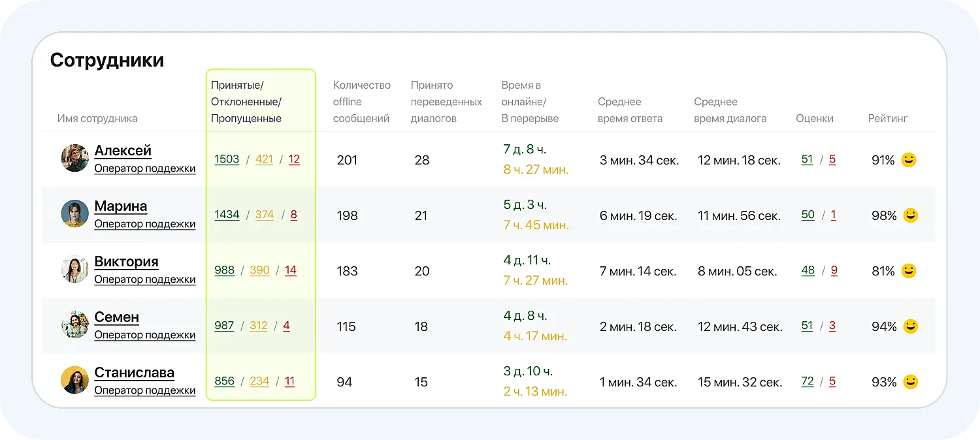Click Марина's 'Оператор поддежки' role link
This screenshot has width=980, height=440.
pos(144,224)
